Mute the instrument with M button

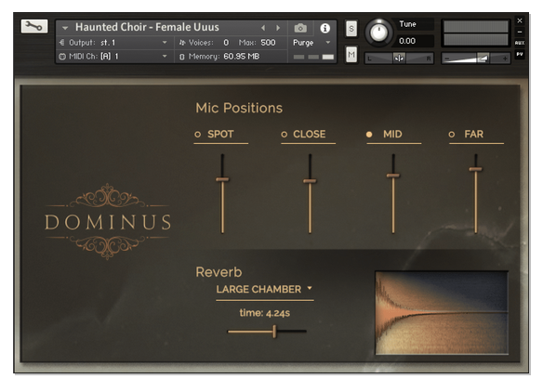pos(351,54)
